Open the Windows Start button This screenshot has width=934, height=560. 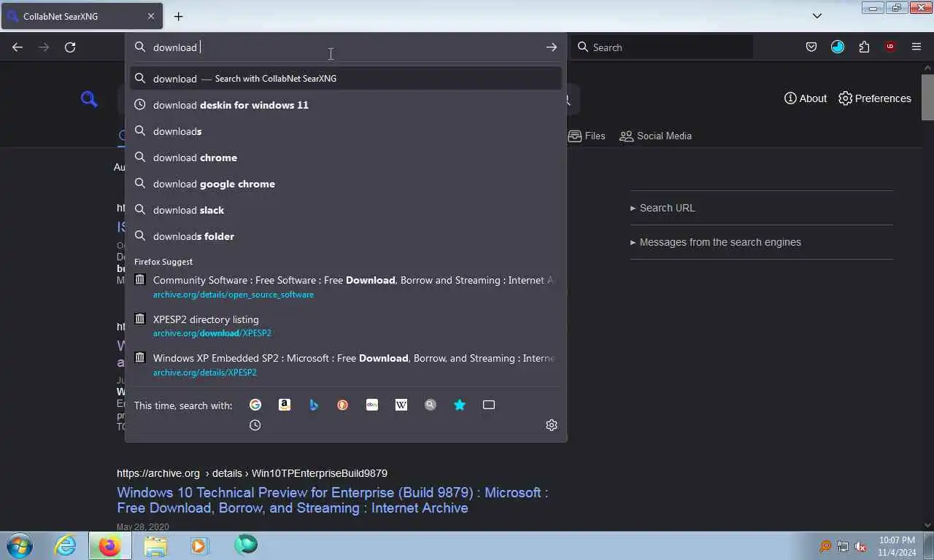click(x=20, y=545)
